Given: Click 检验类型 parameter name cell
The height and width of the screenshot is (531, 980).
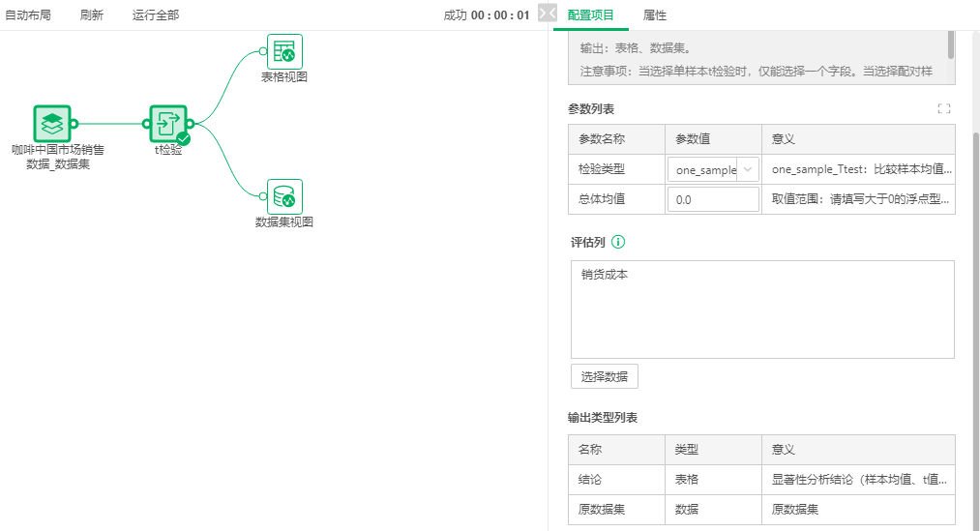Looking at the screenshot, I should click(616, 169).
